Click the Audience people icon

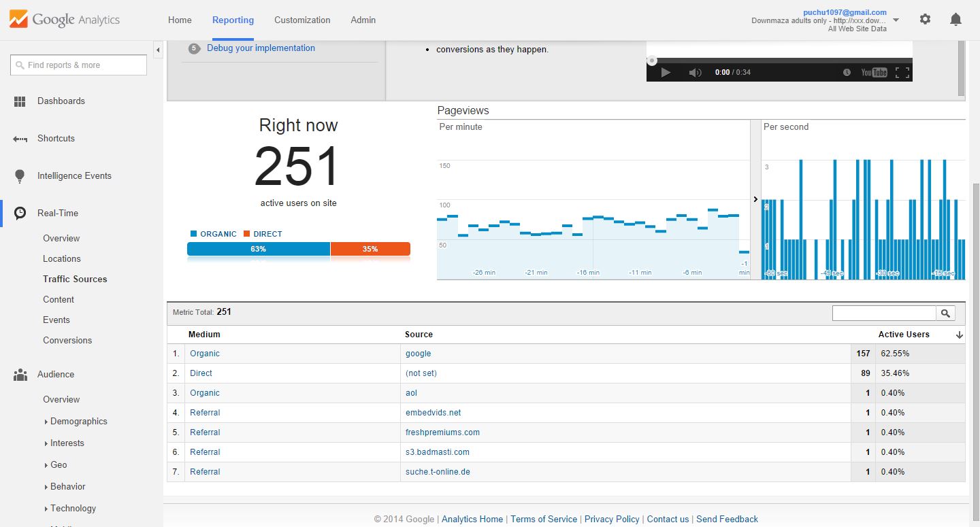point(20,375)
